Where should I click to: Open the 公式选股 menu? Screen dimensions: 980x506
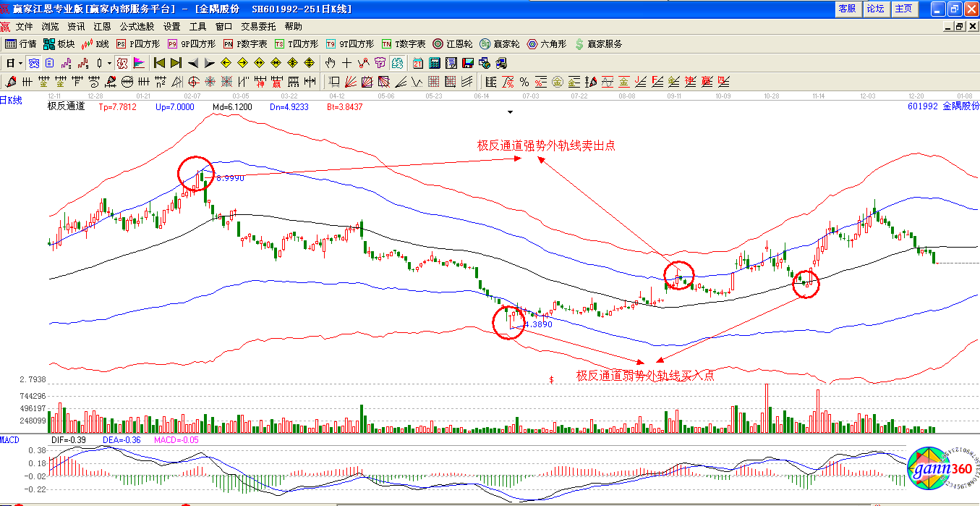pos(137,26)
